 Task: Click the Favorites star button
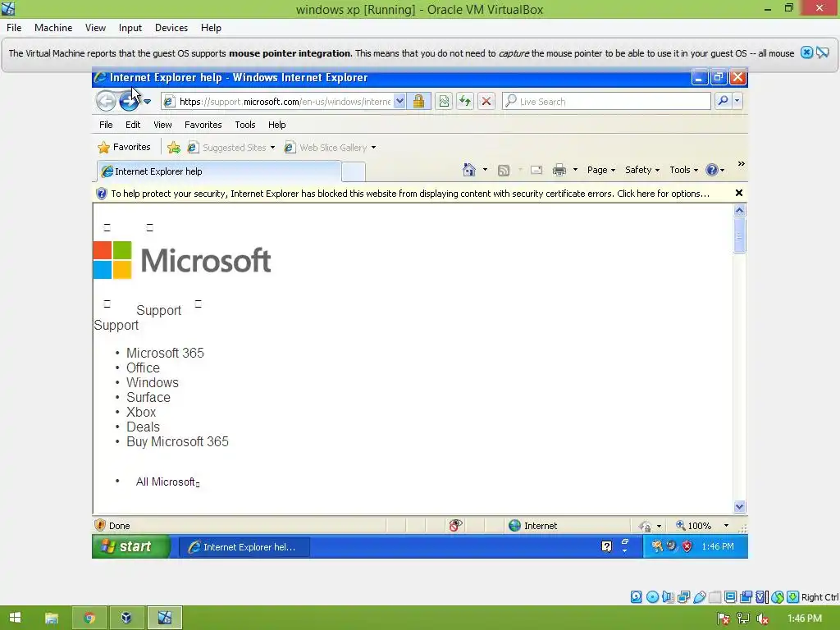click(125, 148)
